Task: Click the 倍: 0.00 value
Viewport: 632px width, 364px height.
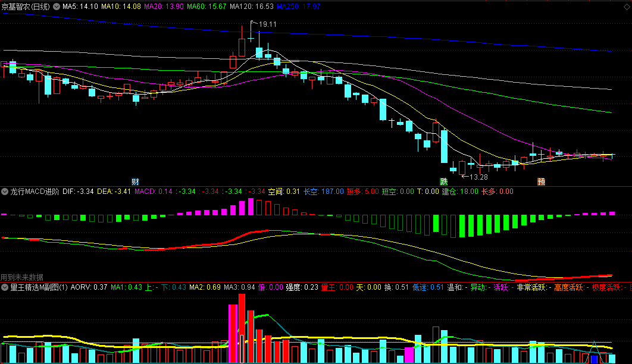Action: pyautogui.click(x=270, y=287)
